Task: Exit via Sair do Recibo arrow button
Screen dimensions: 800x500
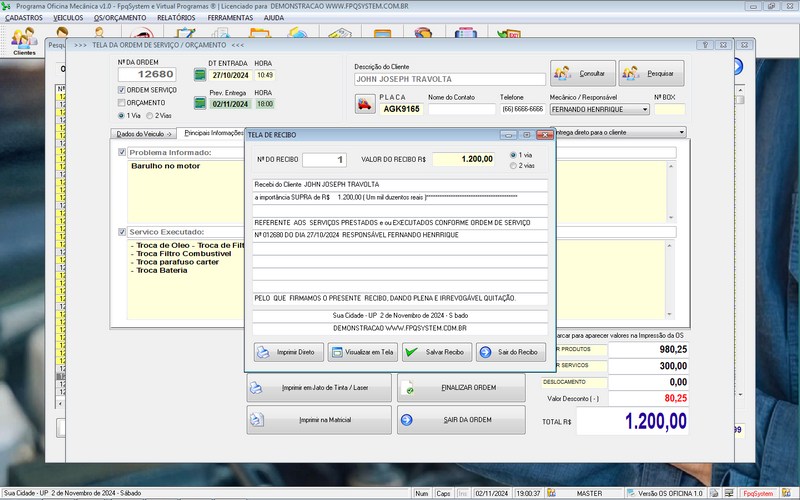Action: [x=511, y=352]
